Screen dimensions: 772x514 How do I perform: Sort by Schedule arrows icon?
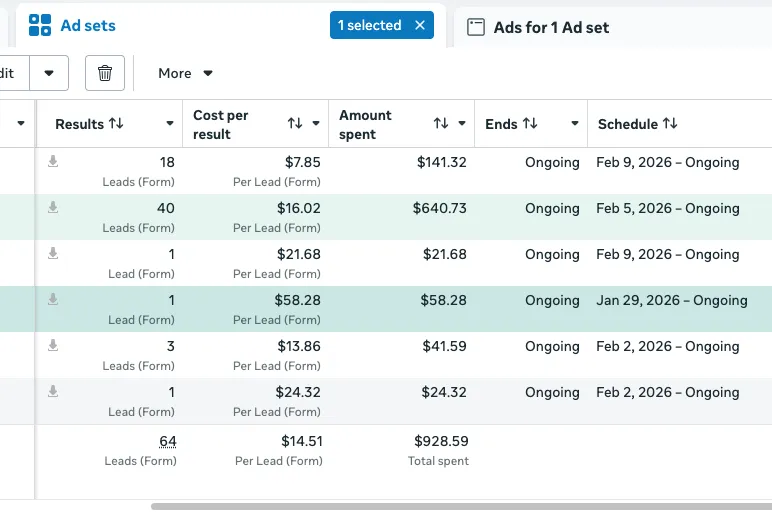click(x=670, y=124)
